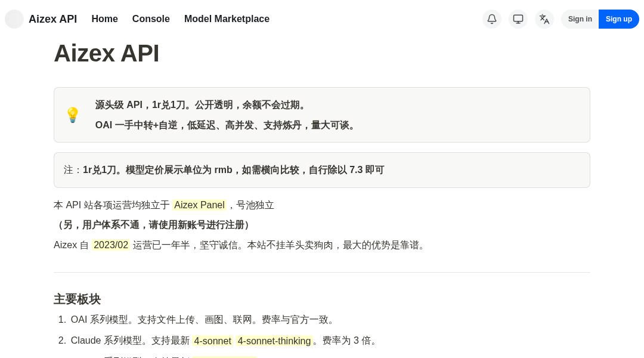644x358 pixels.
Task: Click the highlighted Aizex Panel text
Action: tap(199, 205)
